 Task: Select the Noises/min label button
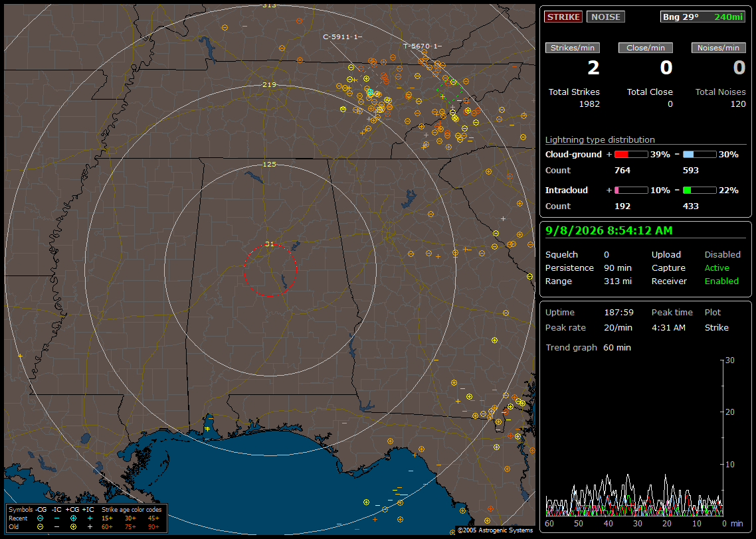pyautogui.click(x=718, y=48)
